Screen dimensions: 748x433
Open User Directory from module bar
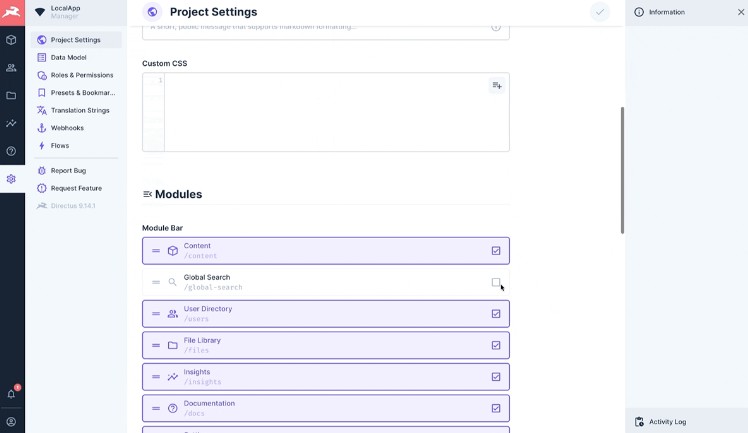click(11, 68)
